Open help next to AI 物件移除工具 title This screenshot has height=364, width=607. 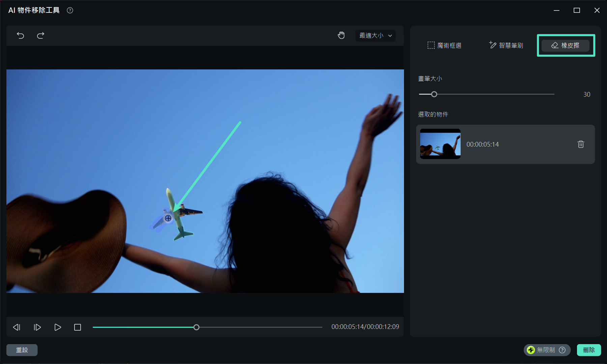70,10
